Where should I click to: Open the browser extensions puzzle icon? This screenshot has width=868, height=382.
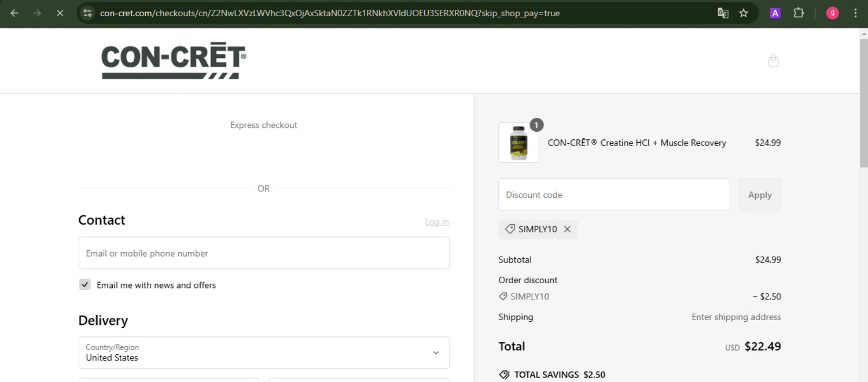799,13
